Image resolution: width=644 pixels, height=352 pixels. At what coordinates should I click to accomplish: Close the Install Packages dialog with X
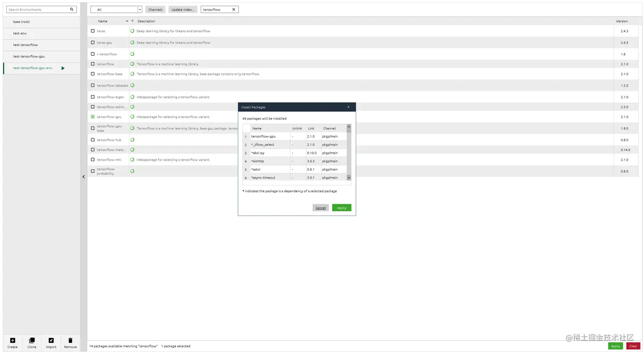coord(348,107)
